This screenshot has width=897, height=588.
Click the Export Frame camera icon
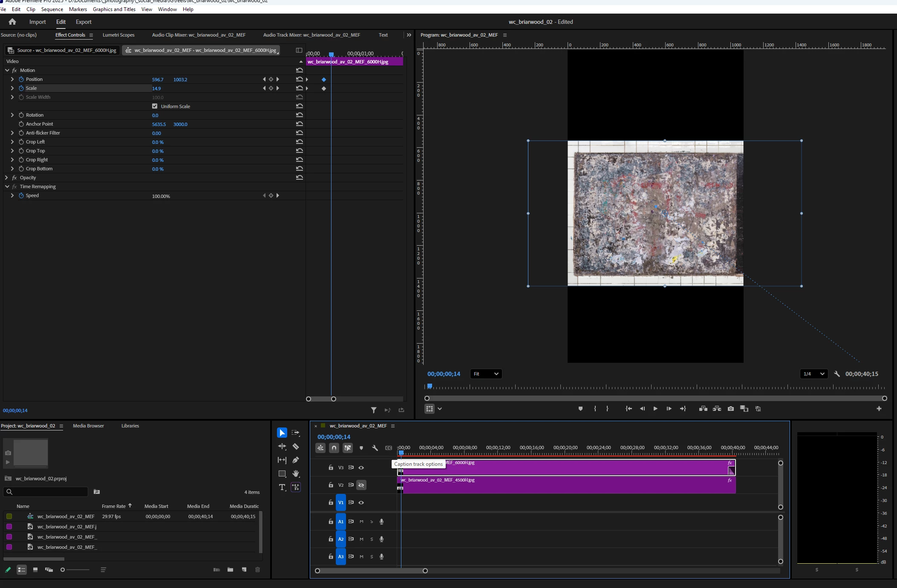pos(731,409)
